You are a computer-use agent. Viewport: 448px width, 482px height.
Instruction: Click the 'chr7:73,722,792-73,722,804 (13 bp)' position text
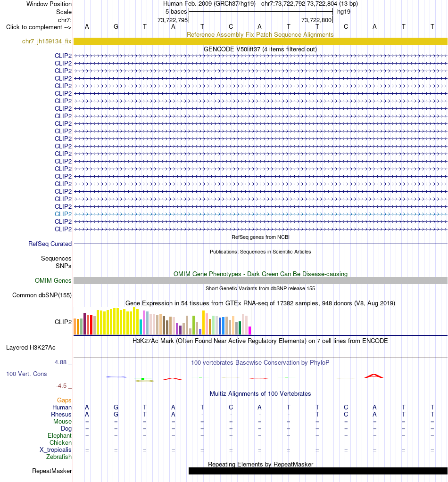pos(309,4)
